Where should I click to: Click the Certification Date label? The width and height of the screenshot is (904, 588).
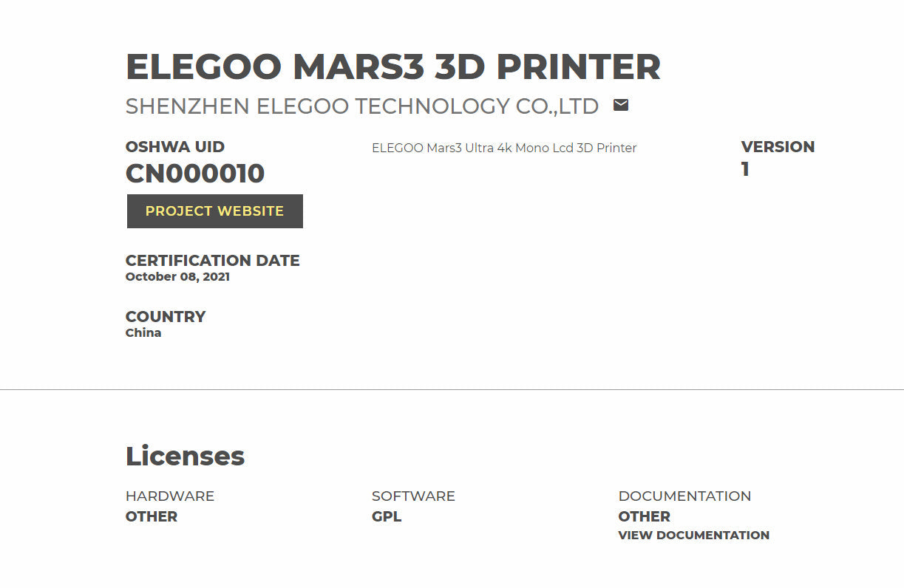(212, 261)
